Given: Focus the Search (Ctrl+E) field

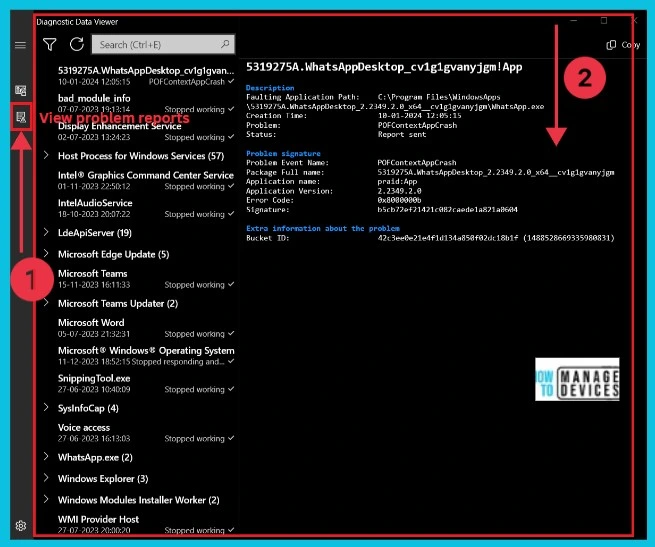Looking at the screenshot, I should (x=163, y=44).
